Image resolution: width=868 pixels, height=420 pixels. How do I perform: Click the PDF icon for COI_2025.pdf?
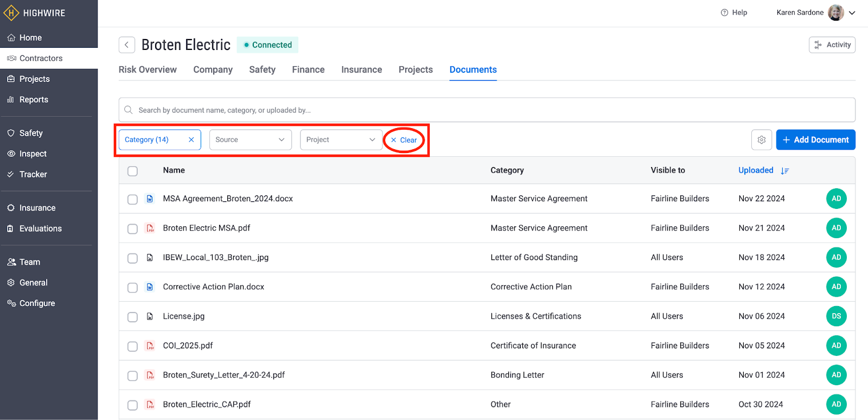tap(150, 345)
